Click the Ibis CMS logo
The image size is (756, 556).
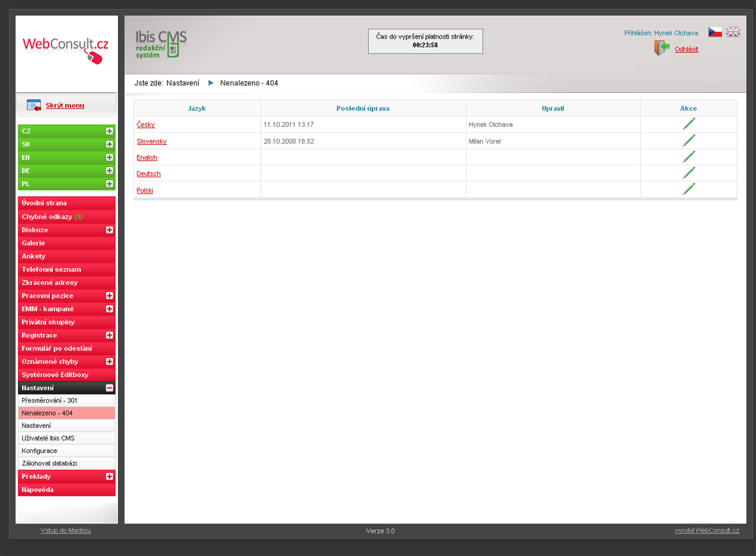[x=160, y=44]
